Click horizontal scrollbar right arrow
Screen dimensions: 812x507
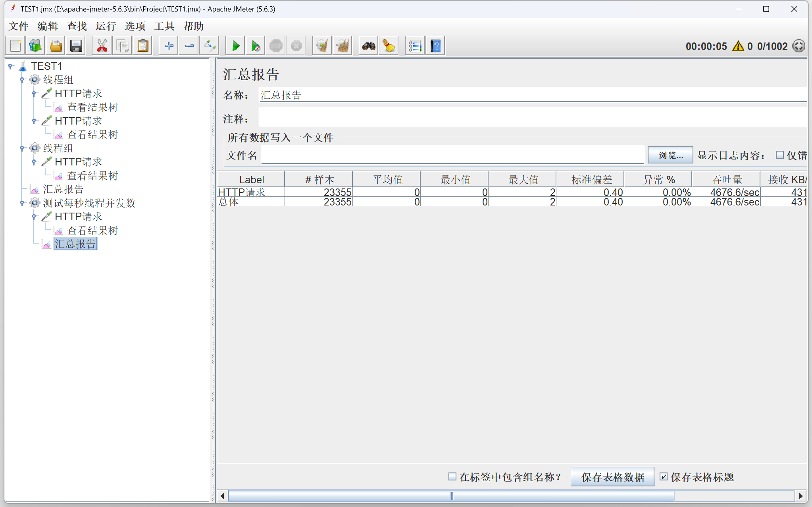click(x=801, y=495)
